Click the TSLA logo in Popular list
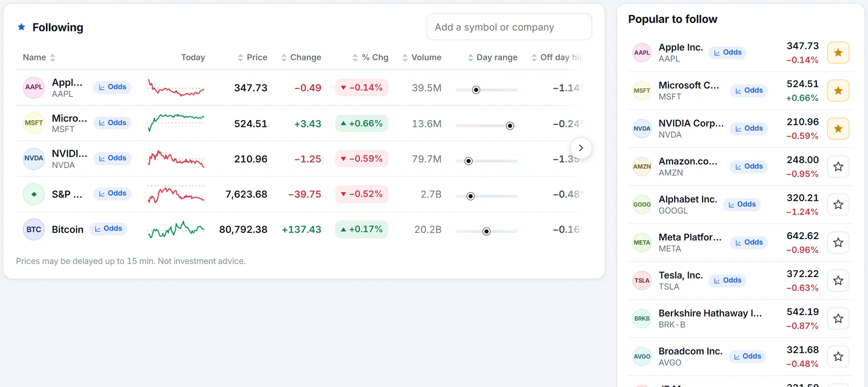Viewport: 868px width, 387px height. [642, 280]
